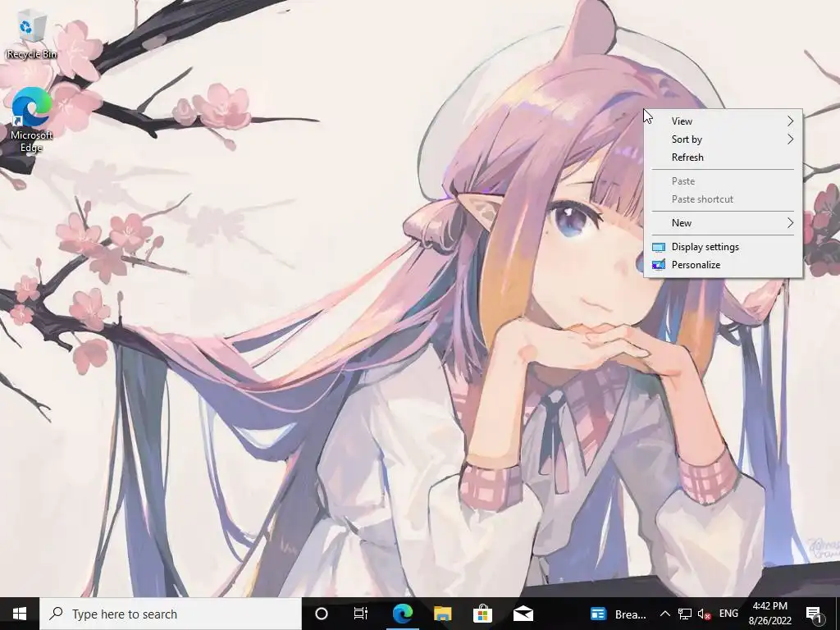Click the Display settings monitor icon

[x=659, y=247]
